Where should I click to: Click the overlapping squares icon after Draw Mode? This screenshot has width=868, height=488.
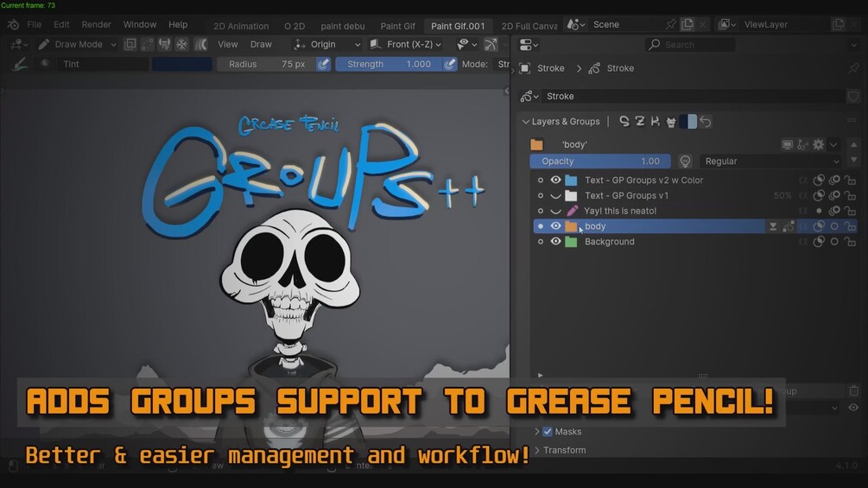130,44
